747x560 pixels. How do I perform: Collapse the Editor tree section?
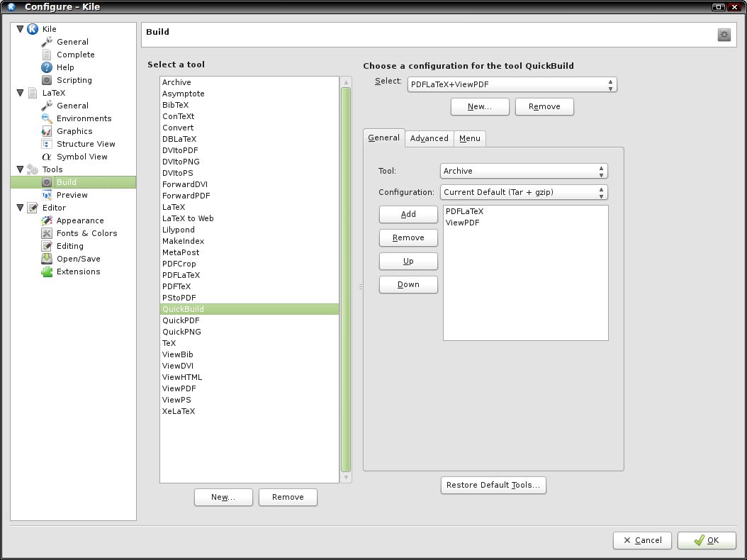pyautogui.click(x=20, y=208)
